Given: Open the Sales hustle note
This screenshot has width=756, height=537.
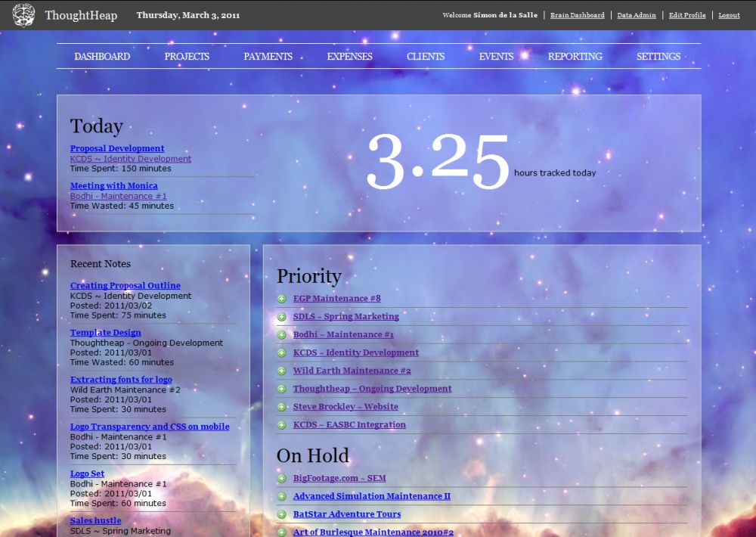Looking at the screenshot, I should (x=95, y=520).
